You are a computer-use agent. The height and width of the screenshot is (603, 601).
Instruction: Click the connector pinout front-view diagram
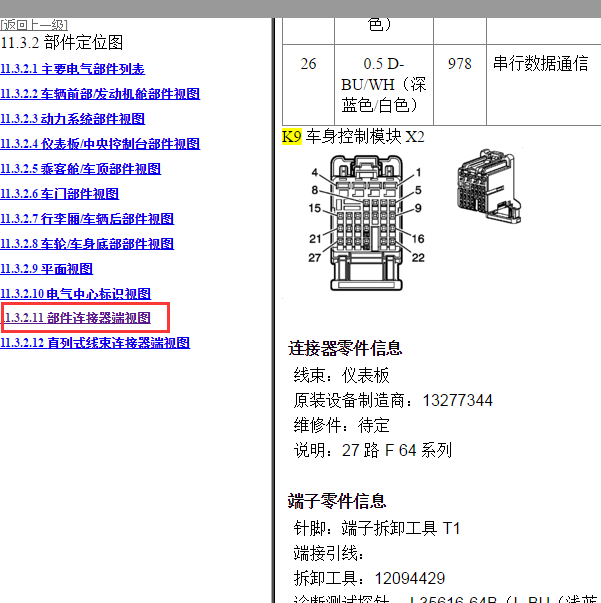click(366, 222)
